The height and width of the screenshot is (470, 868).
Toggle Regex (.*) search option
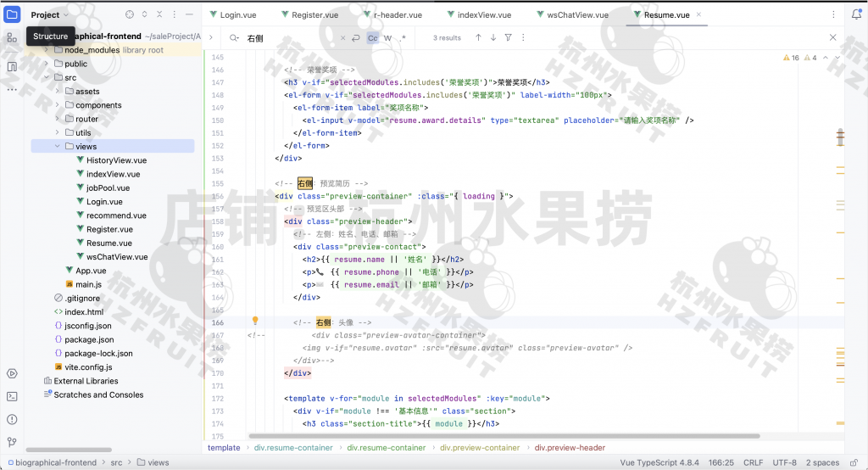click(403, 37)
